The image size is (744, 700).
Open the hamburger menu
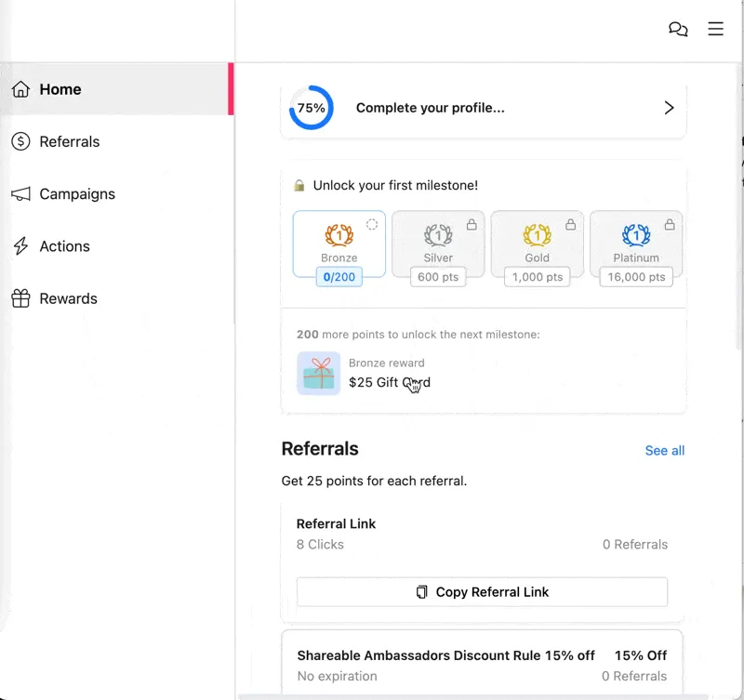tap(715, 29)
